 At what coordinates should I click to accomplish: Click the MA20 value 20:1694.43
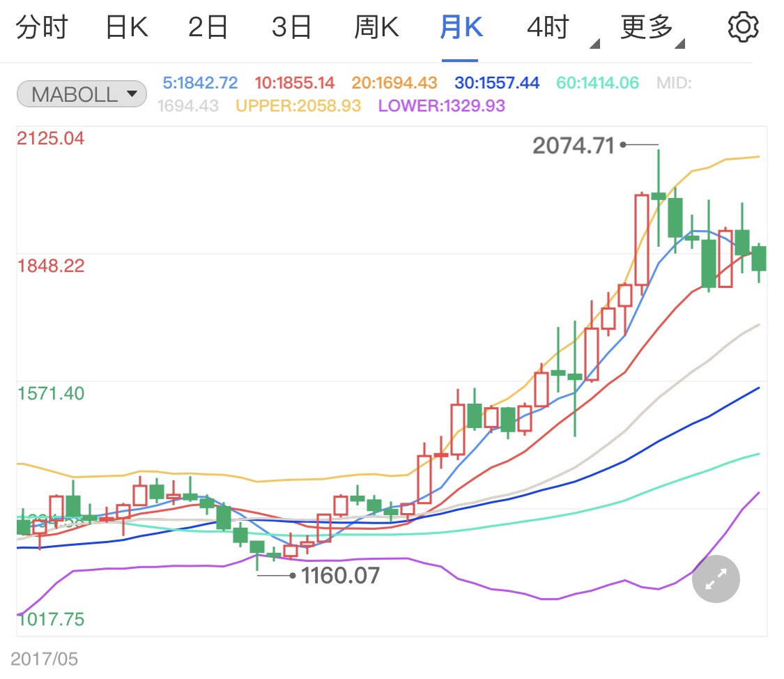click(x=394, y=82)
